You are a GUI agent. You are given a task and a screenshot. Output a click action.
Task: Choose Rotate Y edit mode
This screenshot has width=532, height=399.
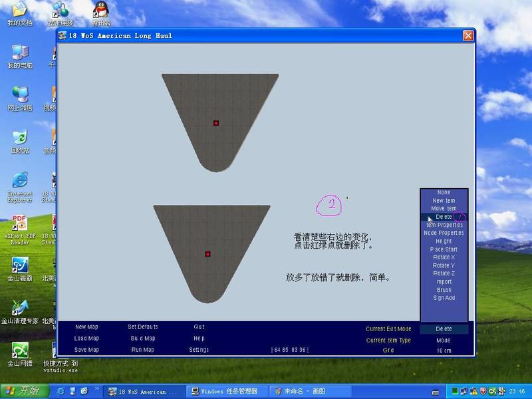[x=444, y=266]
